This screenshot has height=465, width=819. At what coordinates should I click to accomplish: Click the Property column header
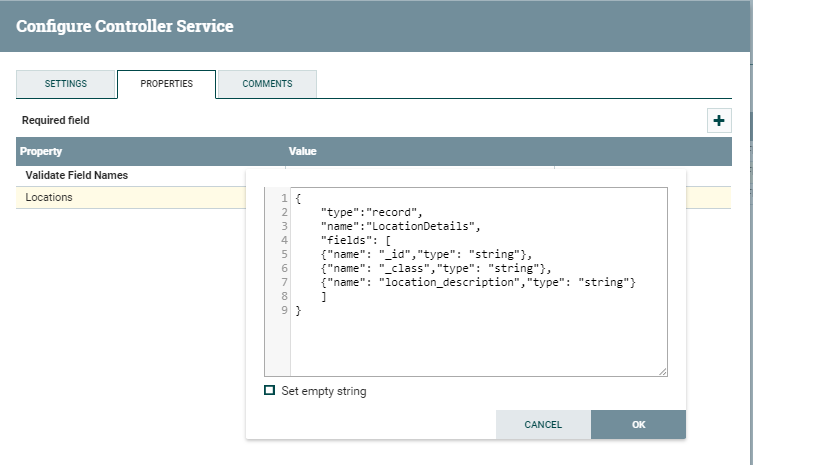tap(42, 152)
